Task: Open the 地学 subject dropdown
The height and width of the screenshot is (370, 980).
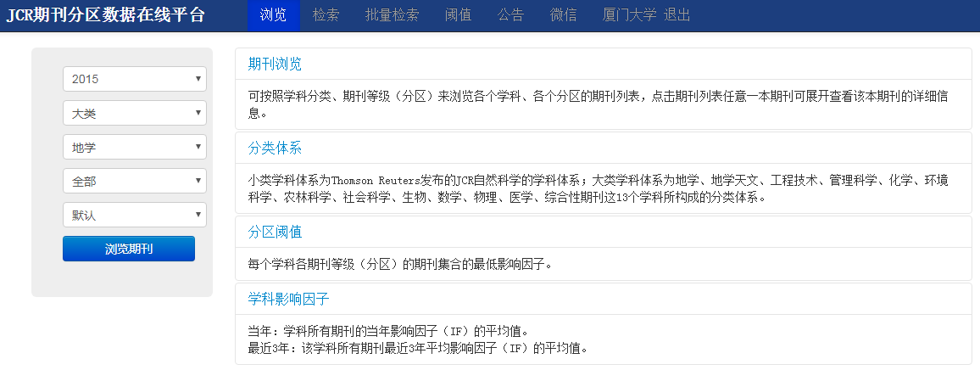Action: tap(135, 147)
